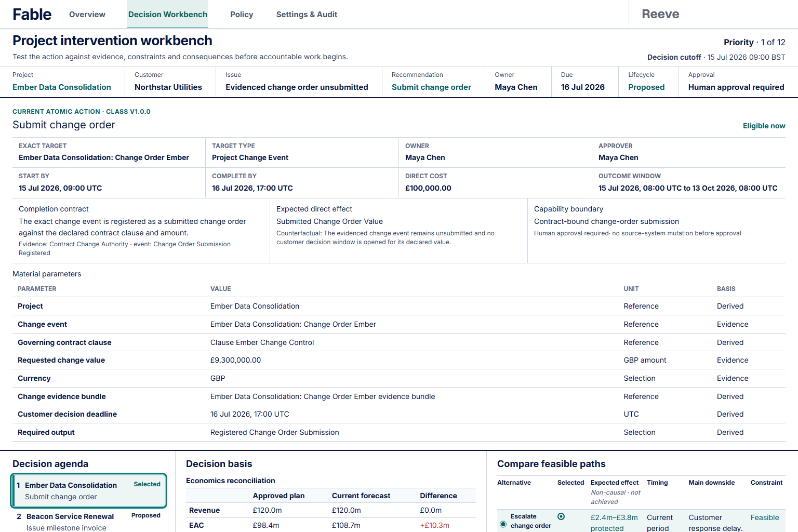
Task: Click the selected-marker icon in Escalate row
Action: 561,516
